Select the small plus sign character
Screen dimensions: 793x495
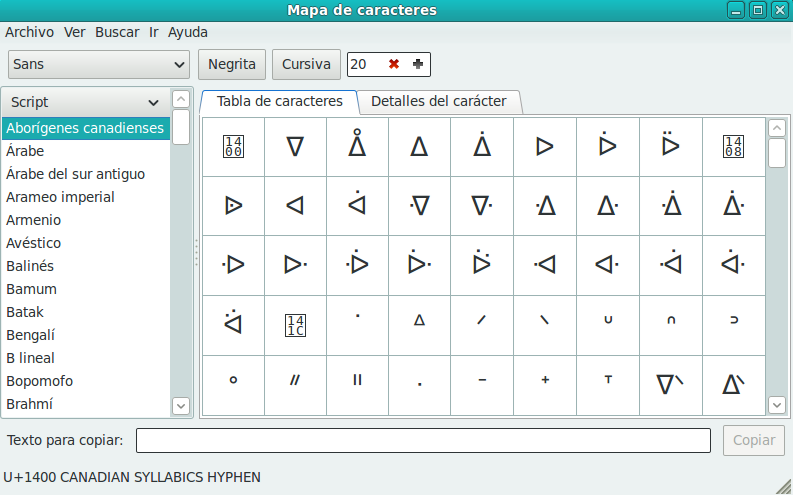tap(545, 385)
